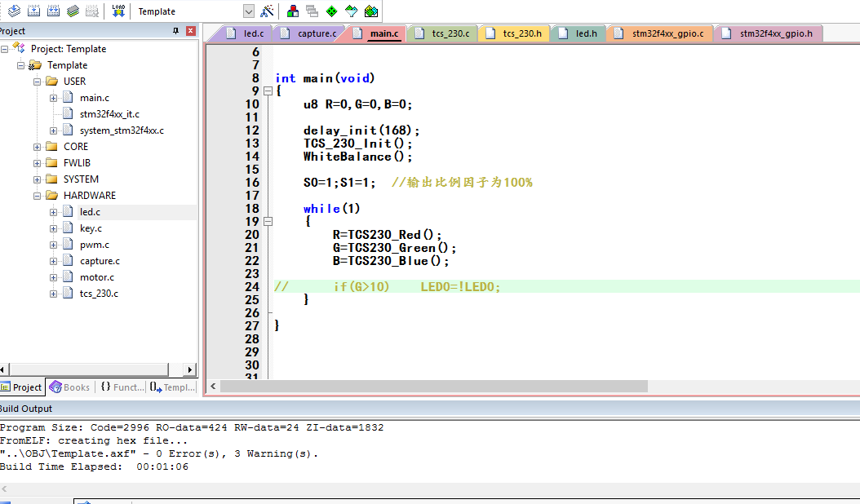This screenshot has height=504, width=860.
Task: Collapse the Template target folder node
Action: point(21,65)
